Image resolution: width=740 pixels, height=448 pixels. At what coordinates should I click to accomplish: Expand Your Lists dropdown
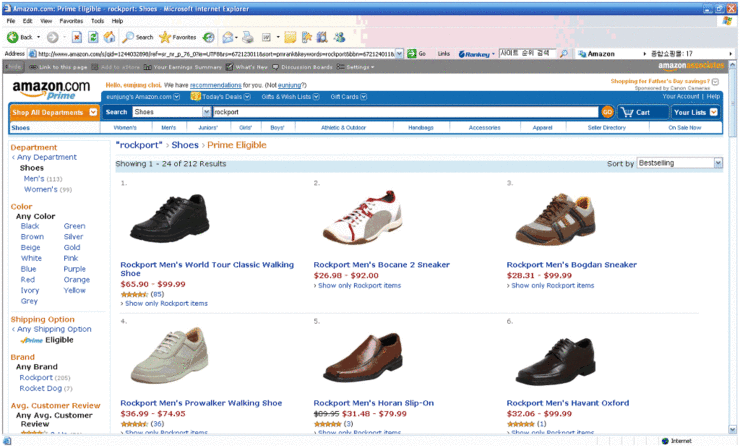(x=714, y=112)
